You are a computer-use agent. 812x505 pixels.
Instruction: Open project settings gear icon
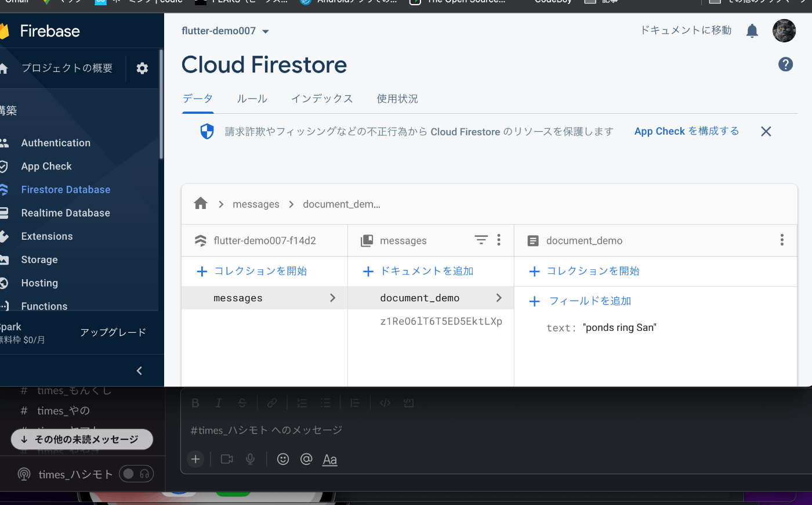coord(142,68)
